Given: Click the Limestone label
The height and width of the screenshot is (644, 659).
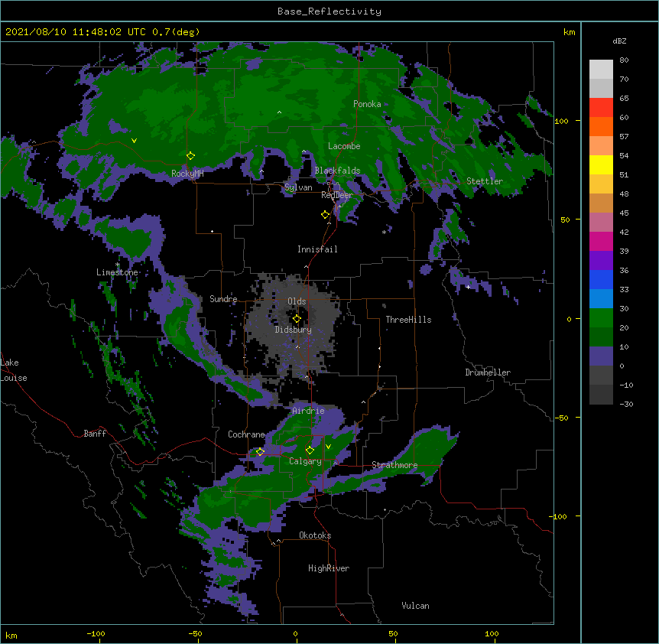Looking at the screenshot, I should [117, 272].
